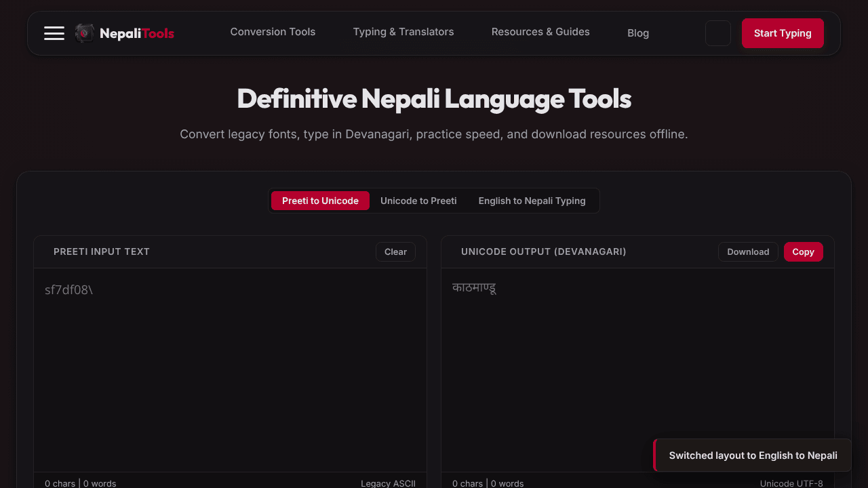Switch to Unicode to Preeti tab
Viewport: 868px width, 488px height.
click(418, 201)
